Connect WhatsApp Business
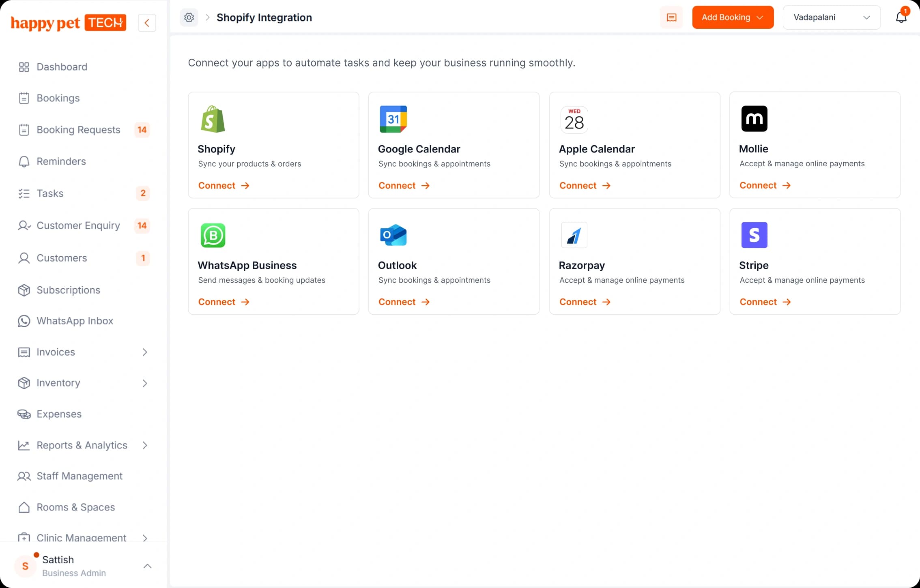920x588 pixels. click(224, 302)
